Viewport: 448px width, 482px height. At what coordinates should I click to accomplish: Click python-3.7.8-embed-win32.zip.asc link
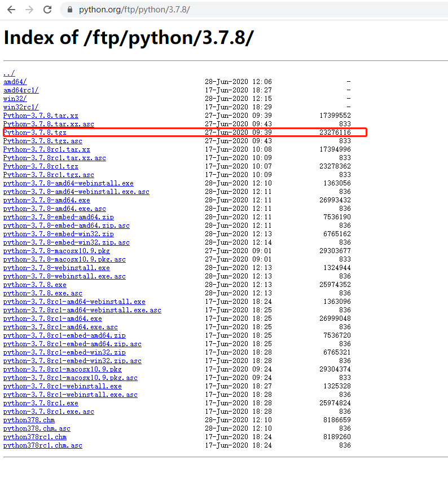pos(67,242)
